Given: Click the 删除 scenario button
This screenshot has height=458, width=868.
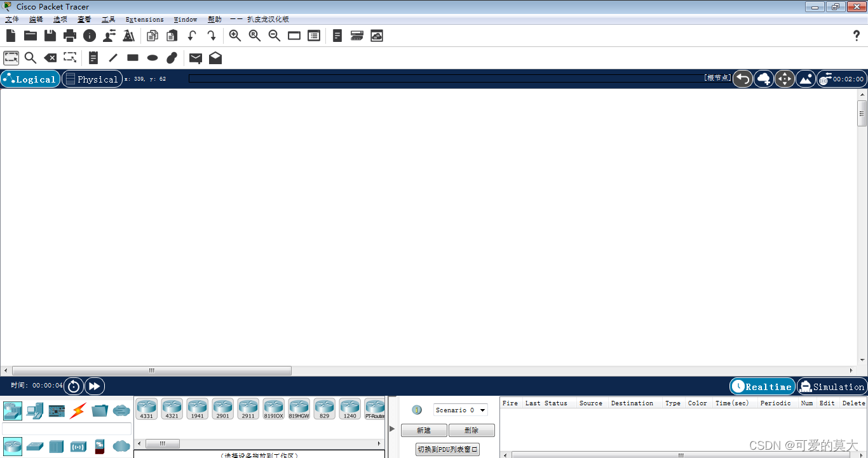Looking at the screenshot, I should [x=471, y=431].
